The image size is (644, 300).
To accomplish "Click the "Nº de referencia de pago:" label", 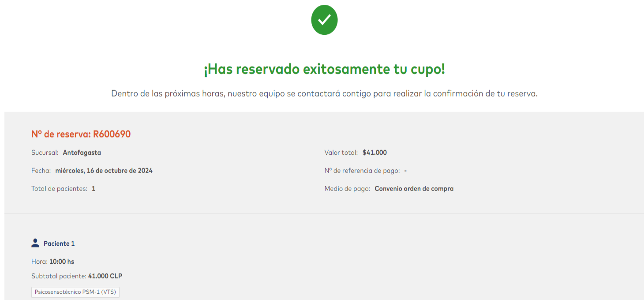I will coord(362,171).
